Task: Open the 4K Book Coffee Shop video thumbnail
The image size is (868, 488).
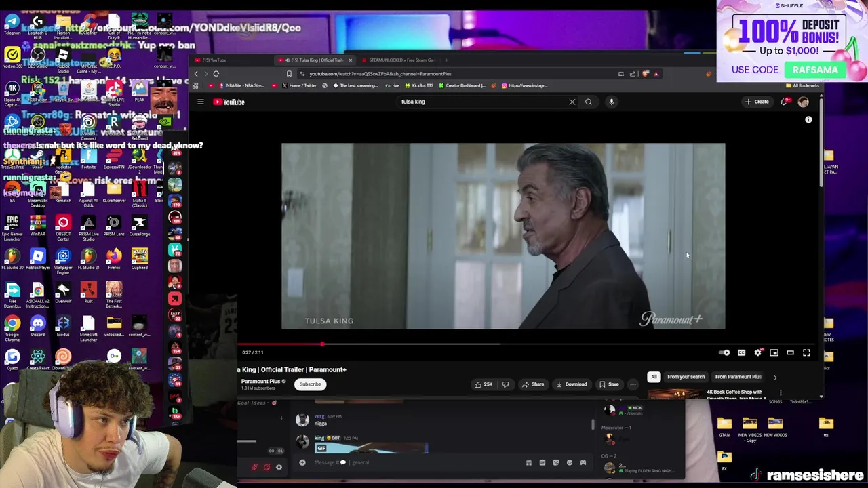Action: [x=675, y=394]
